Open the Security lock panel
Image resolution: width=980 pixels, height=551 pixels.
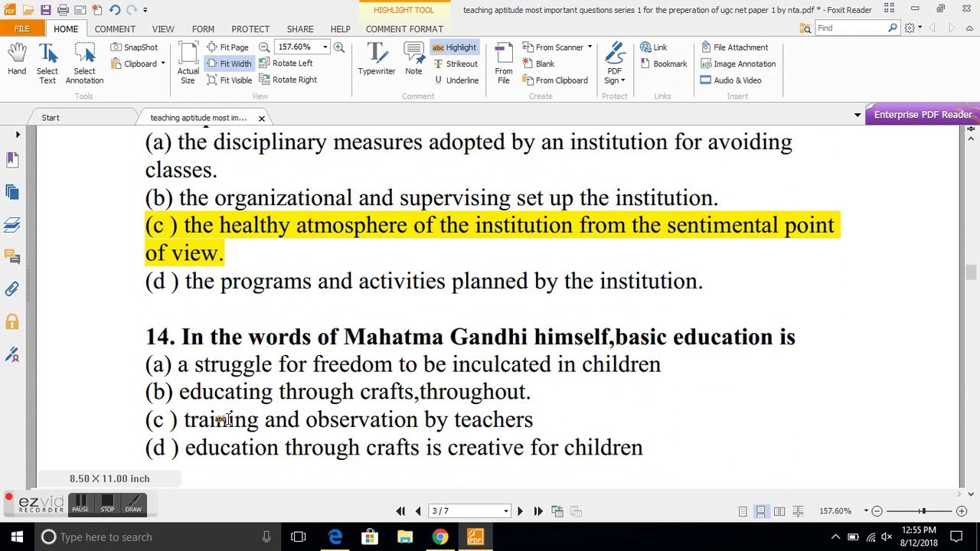(x=12, y=322)
